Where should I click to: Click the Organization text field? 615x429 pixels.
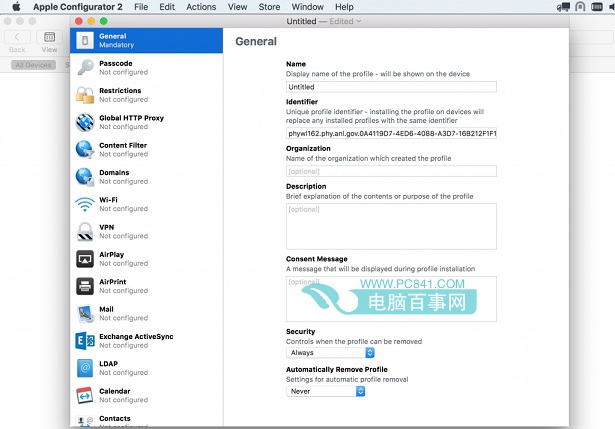click(391, 171)
